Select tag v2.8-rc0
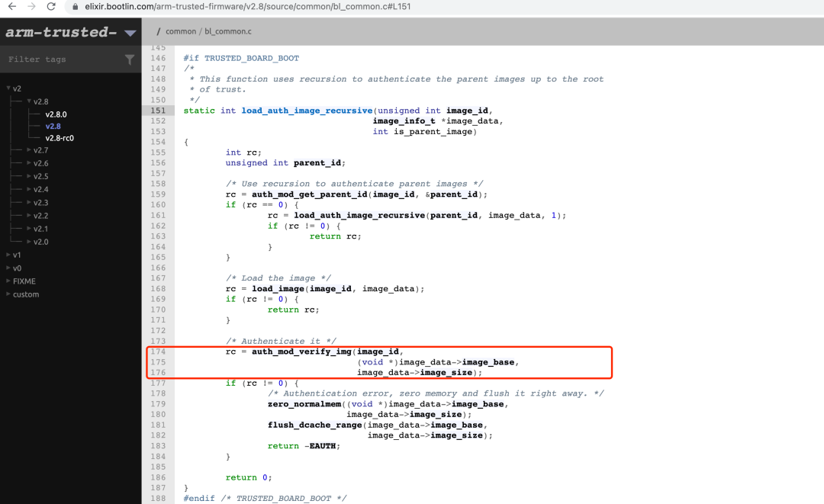 [x=60, y=138]
